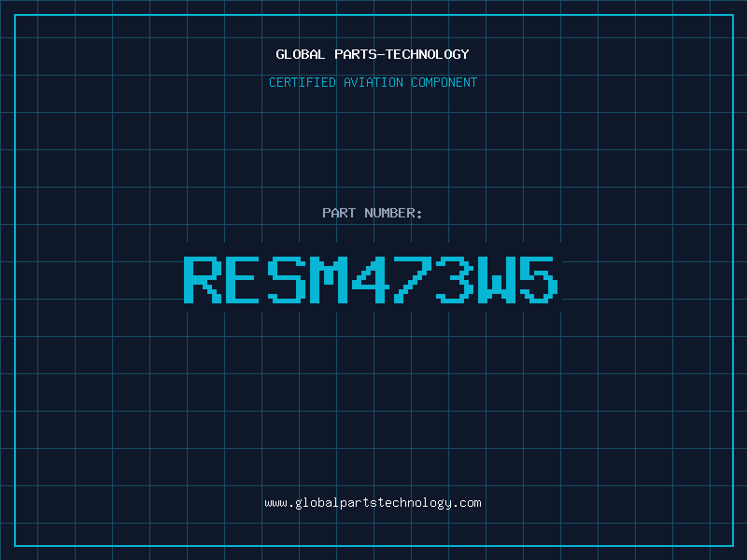
Task: Click the PART NUMBER: label
Action: point(373,213)
